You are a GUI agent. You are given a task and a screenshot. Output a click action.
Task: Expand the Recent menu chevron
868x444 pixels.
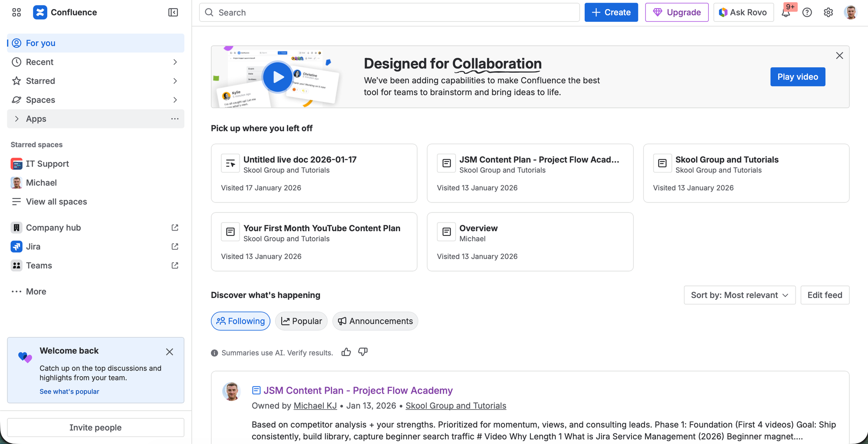coord(175,62)
